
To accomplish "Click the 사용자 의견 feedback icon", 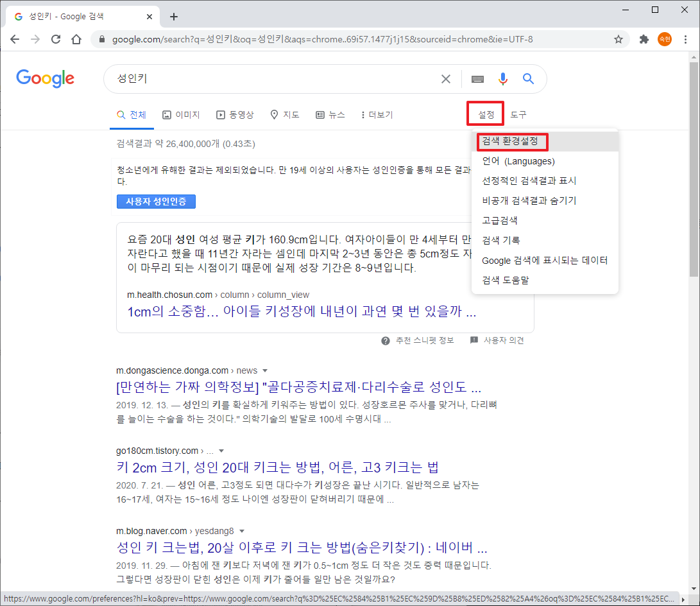I will [474, 340].
